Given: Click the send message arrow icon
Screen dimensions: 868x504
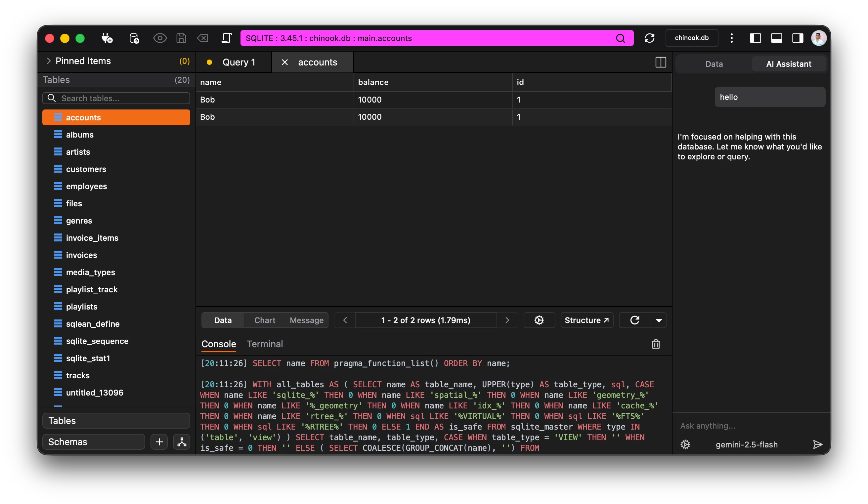Looking at the screenshot, I should point(817,444).
